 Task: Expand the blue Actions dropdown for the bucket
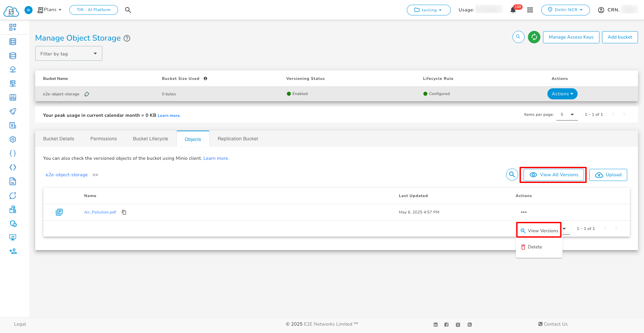click(x=562, y=94)
